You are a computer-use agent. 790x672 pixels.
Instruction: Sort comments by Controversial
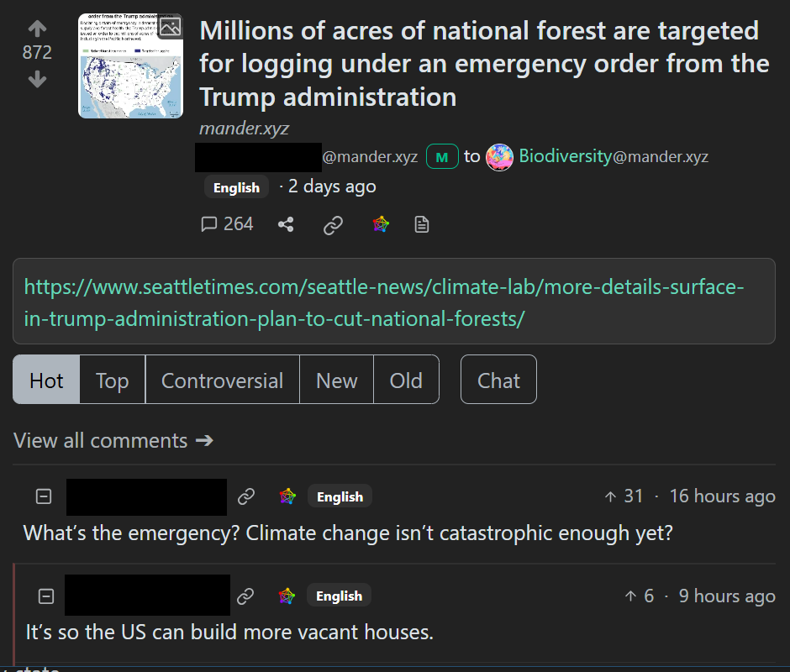coord(222,381)
